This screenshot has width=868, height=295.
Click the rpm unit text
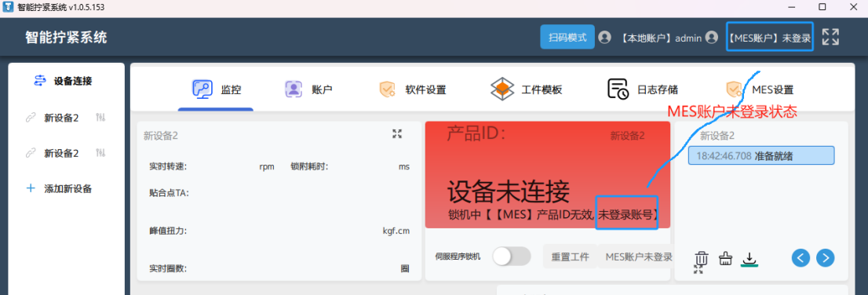click(267, 167)
